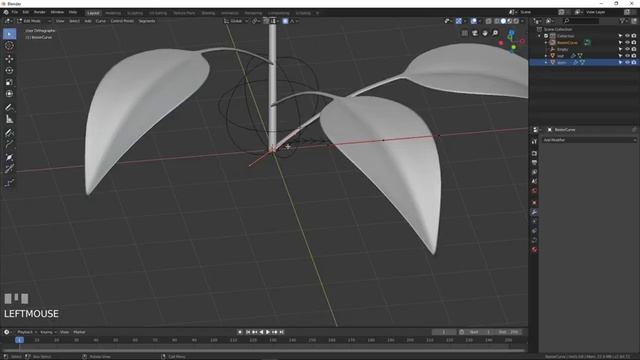640x360 pixels.
Task: Switch to the Layout workspace tab
Action: point(93,13)
